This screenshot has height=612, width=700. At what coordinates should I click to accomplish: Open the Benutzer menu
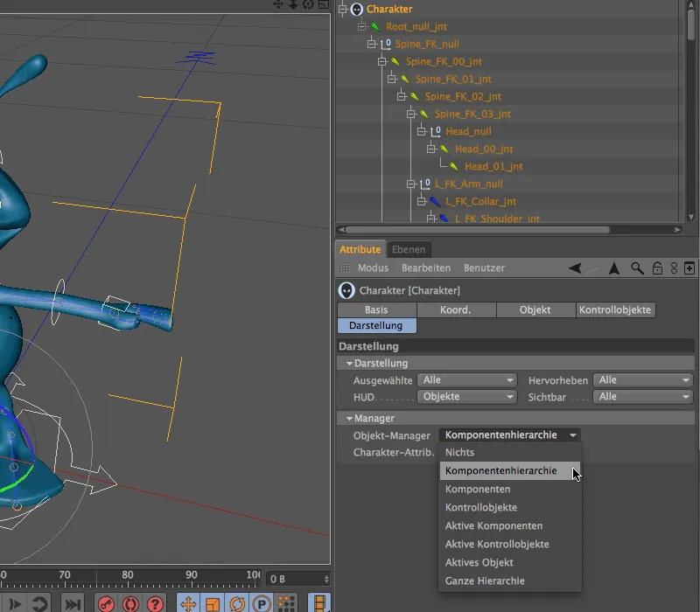click(x=484, y=268)
